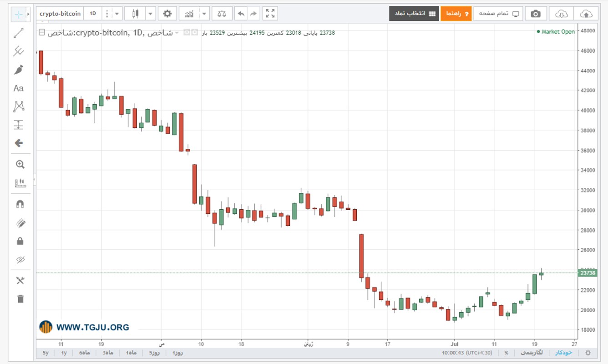Expand the chart style dropdown

(x=151, y=14)
